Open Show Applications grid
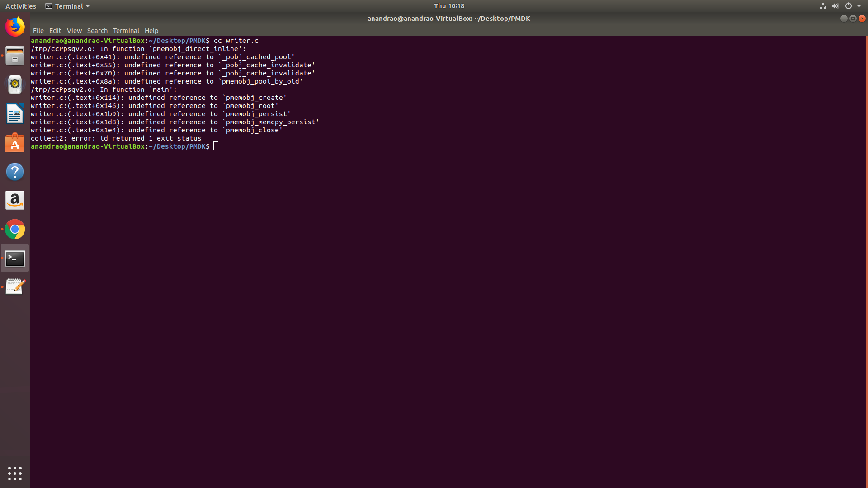The image size is (868, 488). [15, 473]
